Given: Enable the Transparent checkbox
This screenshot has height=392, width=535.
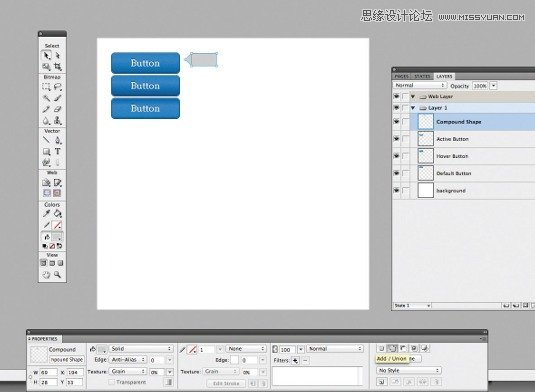Looking at the screenshot, I should (111, 382).
